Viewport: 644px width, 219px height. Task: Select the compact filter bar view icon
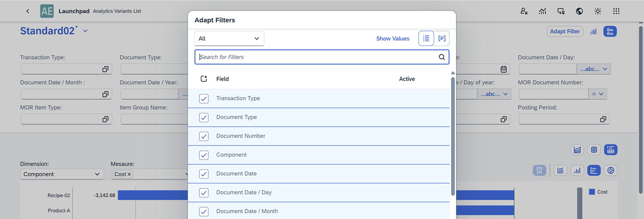pyautogui.click(x=610, y=31)
